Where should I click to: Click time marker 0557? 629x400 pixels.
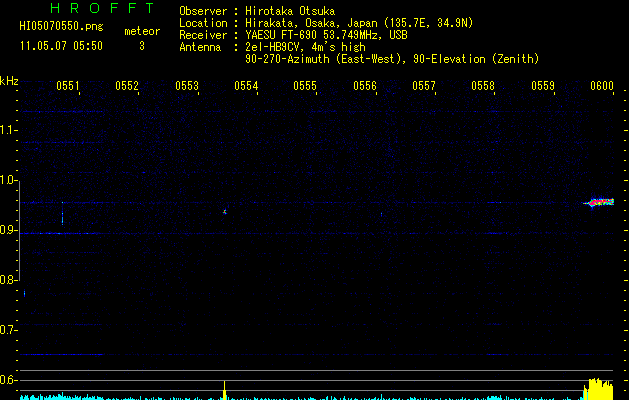click(424, 86)
